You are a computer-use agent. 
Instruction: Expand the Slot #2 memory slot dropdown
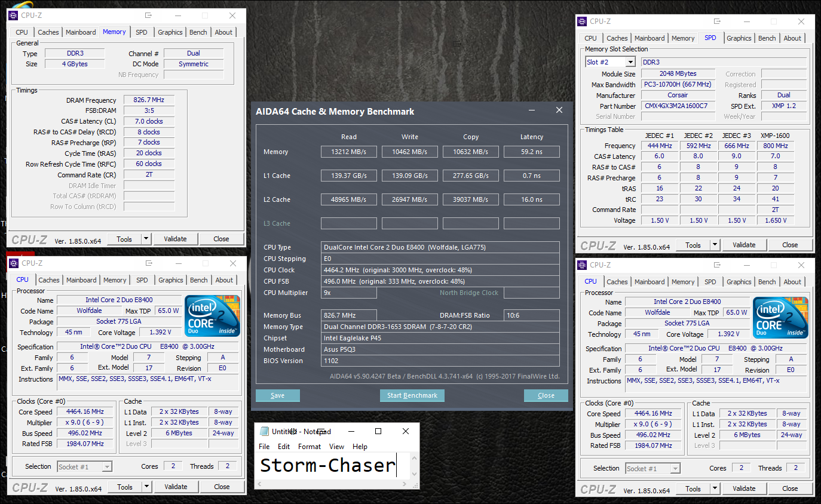pyautogui.click(x=630, y=62)
